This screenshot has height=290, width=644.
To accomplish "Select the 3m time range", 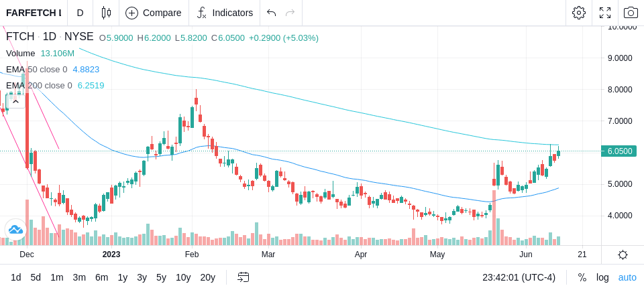I will tap(79, 278).
